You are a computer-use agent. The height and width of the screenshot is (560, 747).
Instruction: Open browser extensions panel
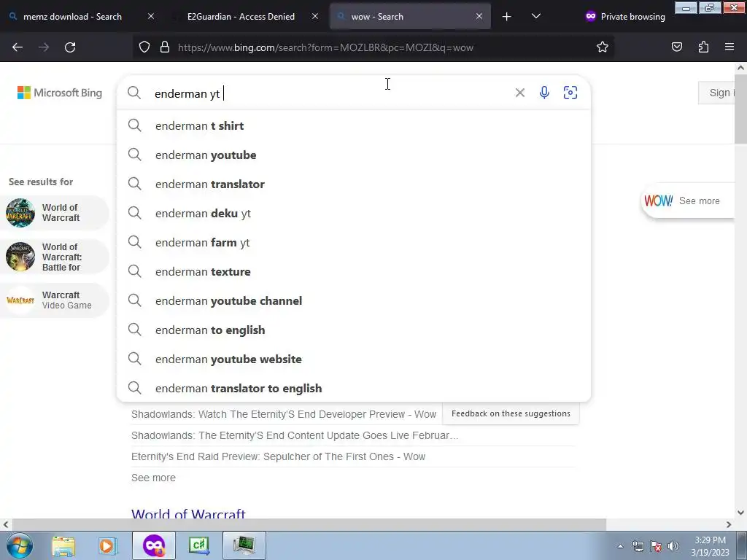703,47
